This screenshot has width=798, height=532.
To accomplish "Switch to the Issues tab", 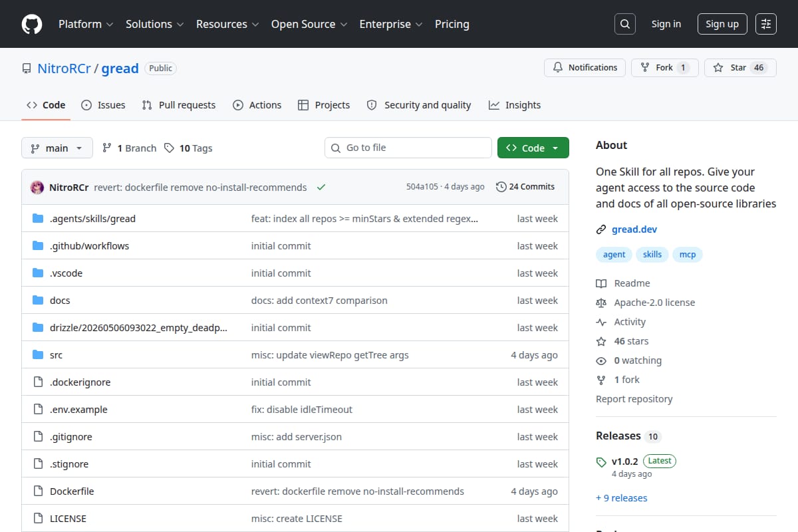I will tap(103, 105).
